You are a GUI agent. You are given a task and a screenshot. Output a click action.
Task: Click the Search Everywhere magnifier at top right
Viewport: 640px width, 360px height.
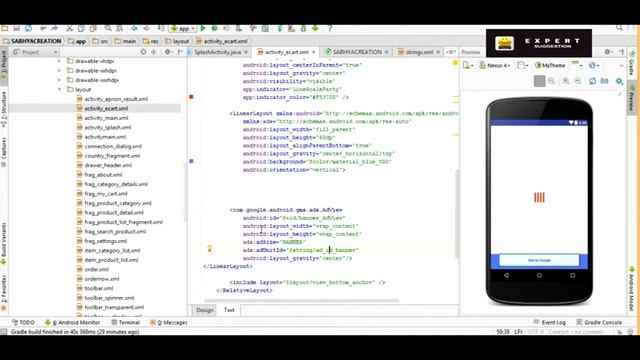tap(620, 28)
